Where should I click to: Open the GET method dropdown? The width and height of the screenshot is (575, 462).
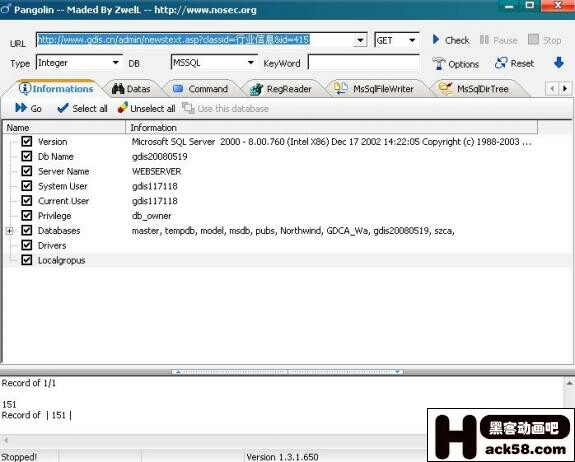(x=412, y=40)
